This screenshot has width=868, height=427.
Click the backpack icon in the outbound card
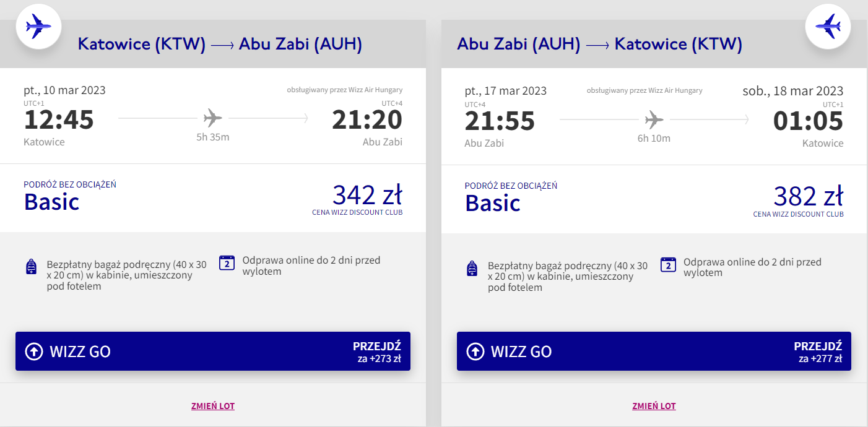tap(32, 267)
